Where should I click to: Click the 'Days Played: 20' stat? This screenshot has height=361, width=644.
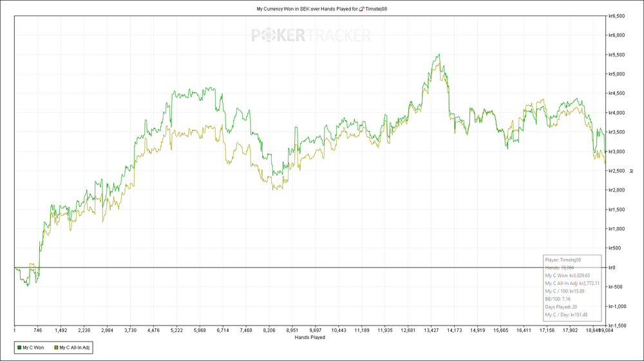561,307
